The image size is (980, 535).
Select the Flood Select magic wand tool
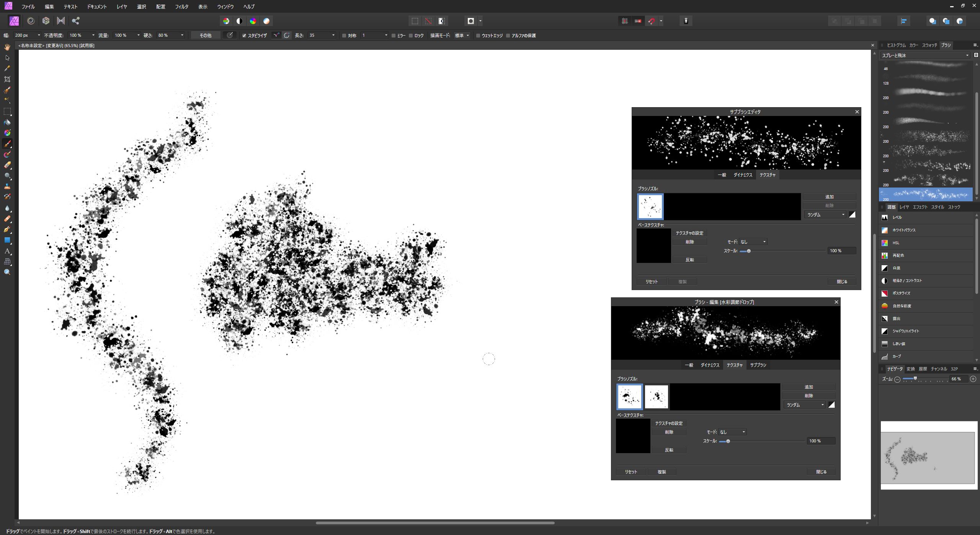pyautogui.click(x=7, y=101)
